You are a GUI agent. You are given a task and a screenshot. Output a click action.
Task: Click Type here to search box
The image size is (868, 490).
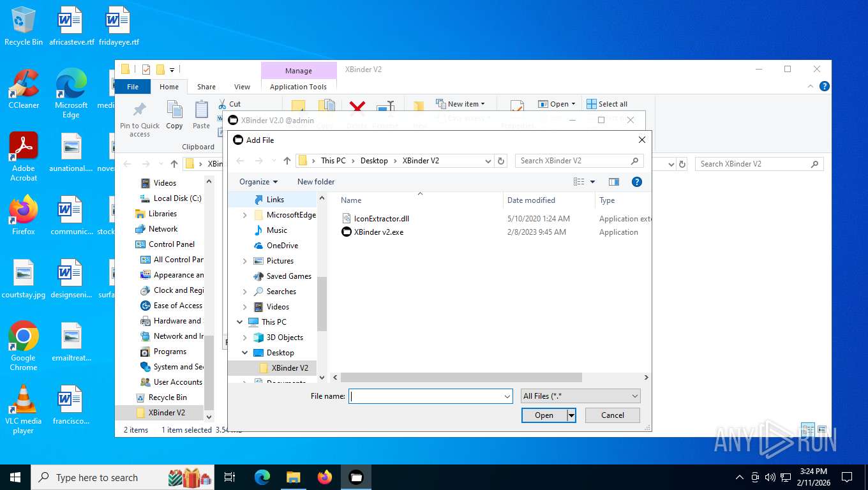coord(123,477)
